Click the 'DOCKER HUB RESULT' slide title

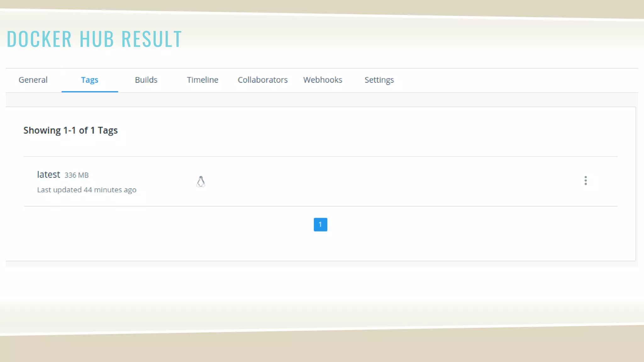click(x=94, y=39)
